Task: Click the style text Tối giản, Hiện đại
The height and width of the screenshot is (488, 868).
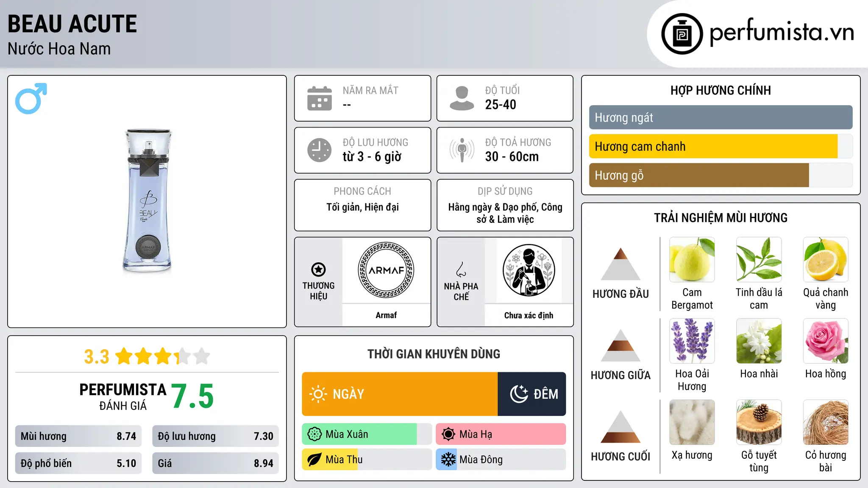Action: (362, 207)
